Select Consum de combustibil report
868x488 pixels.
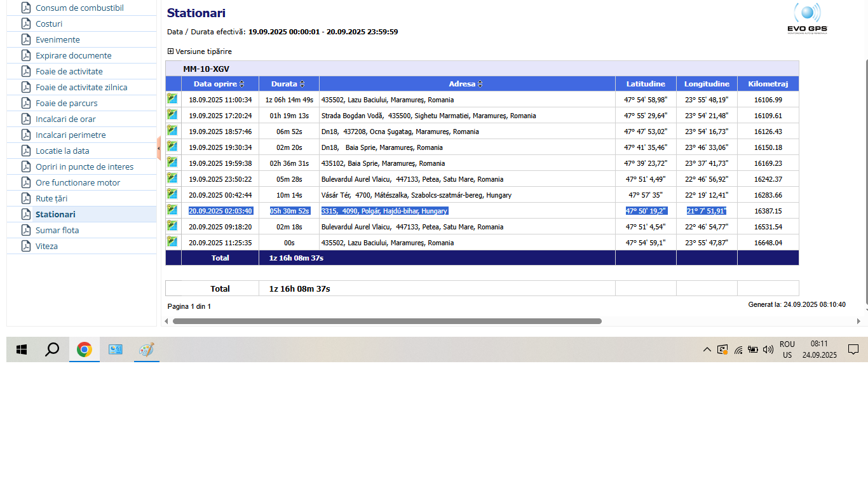click(79, 8)
